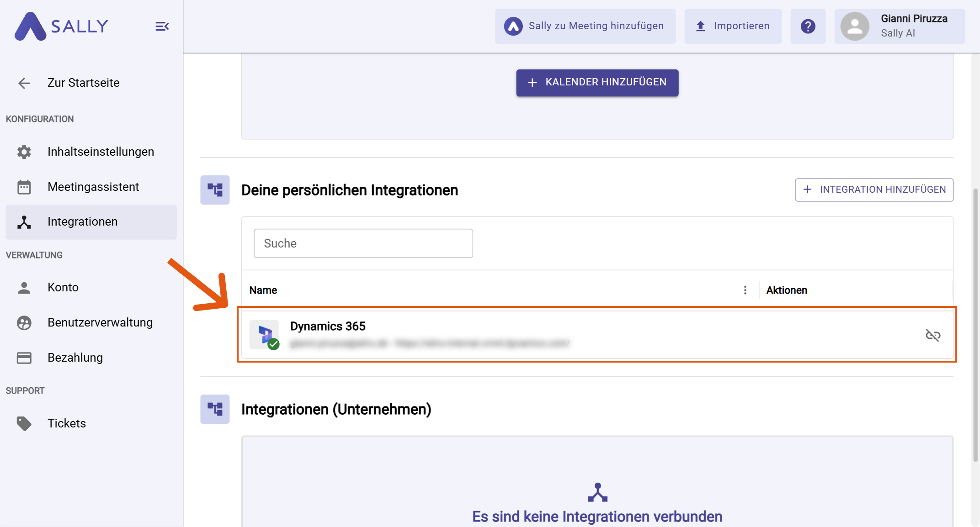Disconnect the Dynamics 365 integration
980x527 pixels.
933,335
